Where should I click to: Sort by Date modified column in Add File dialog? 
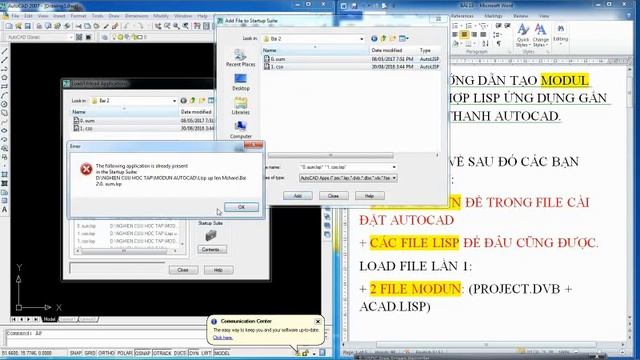pos(393,50)
